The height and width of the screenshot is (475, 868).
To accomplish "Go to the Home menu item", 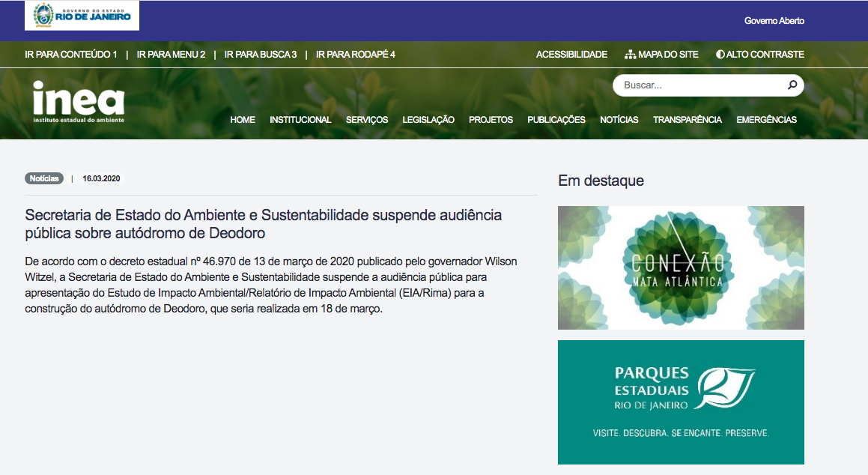I will pos(243,120).
